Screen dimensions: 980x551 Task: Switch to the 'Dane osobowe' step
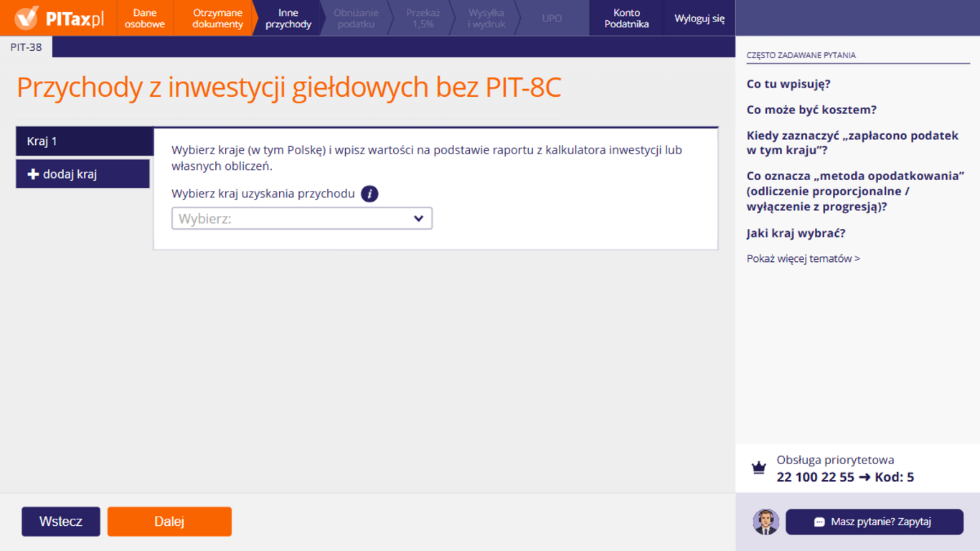pos(145,17)
